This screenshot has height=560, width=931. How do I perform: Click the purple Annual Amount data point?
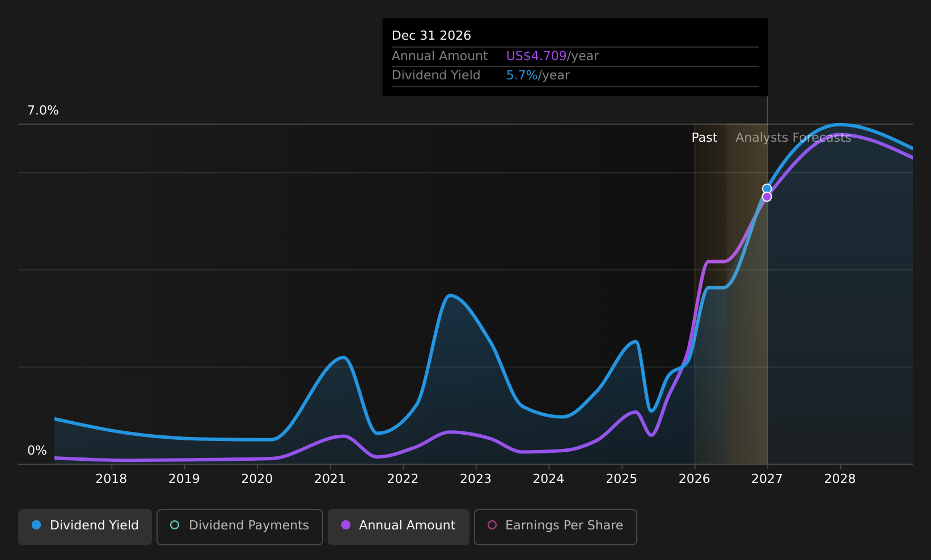click(767, 197)
